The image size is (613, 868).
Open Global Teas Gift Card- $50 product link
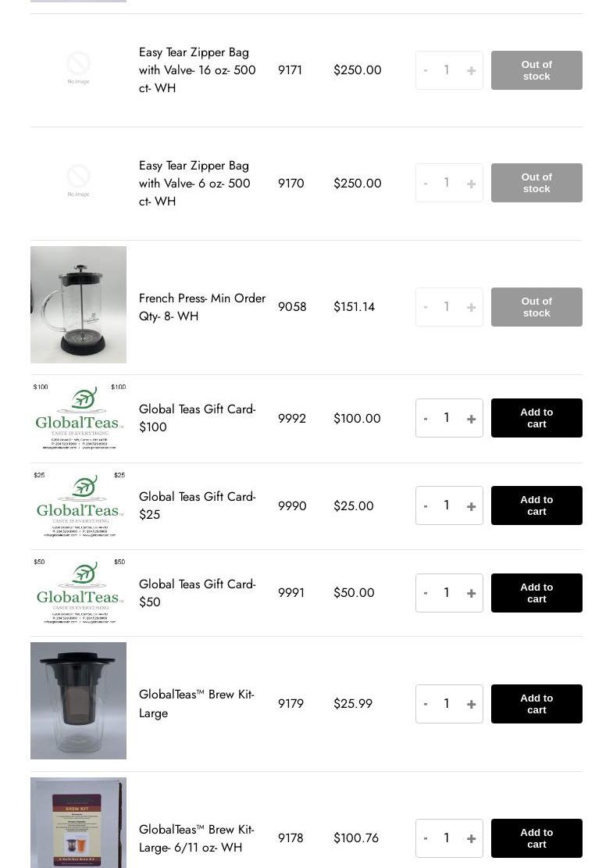click(x=197, y=593)
